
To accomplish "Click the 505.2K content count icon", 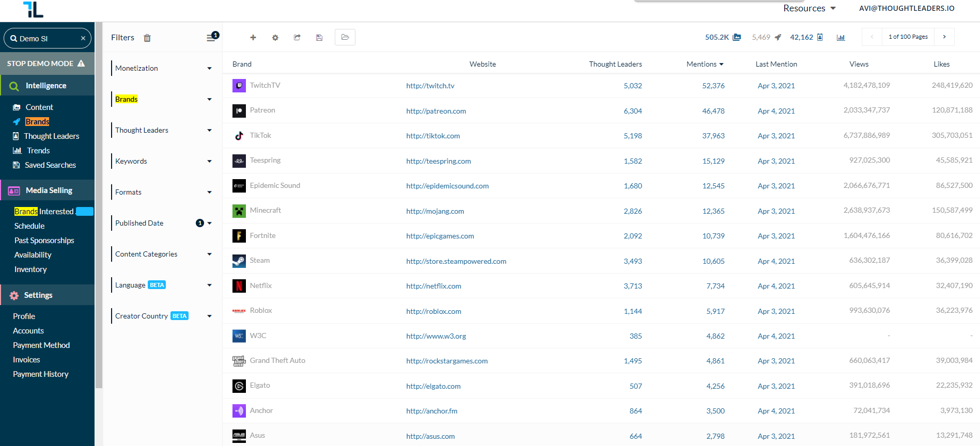I will click(x=737, y=37).
